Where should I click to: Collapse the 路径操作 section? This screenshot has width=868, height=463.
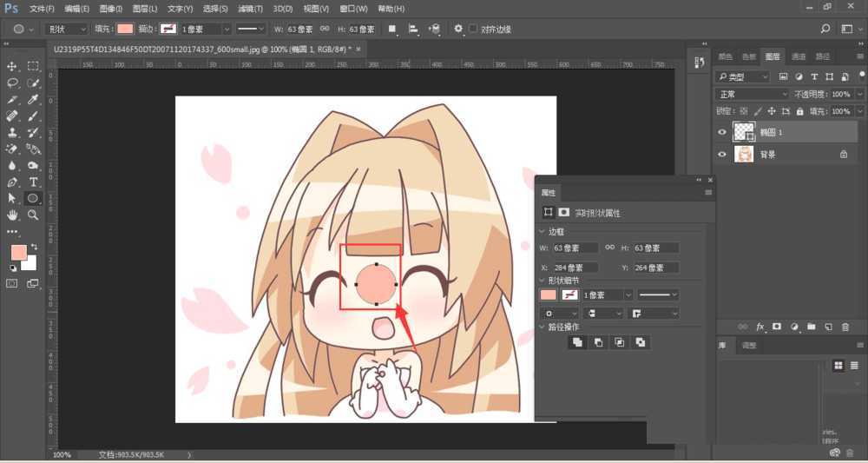tap(542, 327)
